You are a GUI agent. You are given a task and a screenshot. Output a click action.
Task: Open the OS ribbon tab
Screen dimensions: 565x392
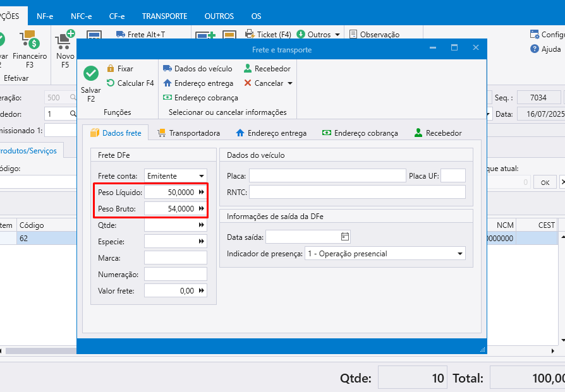pyautogui.click(x=256, y=16)
